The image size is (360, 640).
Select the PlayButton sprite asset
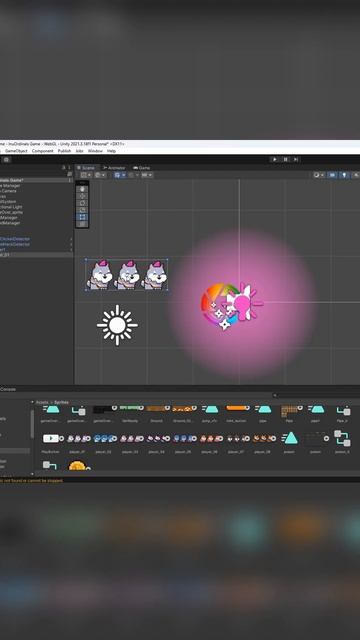tap(51, 438)
